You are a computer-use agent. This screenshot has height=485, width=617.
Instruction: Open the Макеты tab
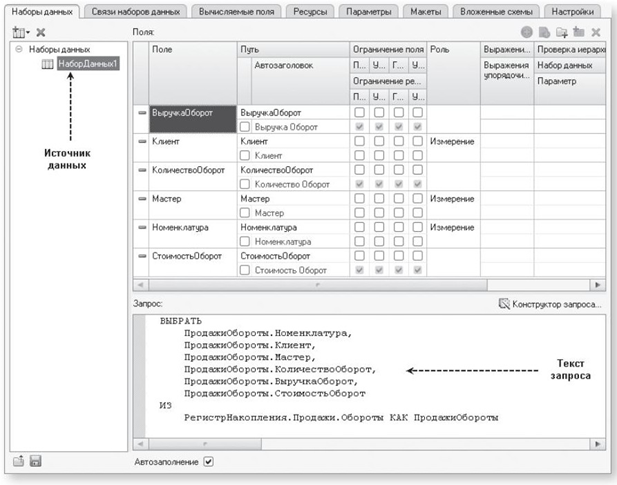[426, 12]
